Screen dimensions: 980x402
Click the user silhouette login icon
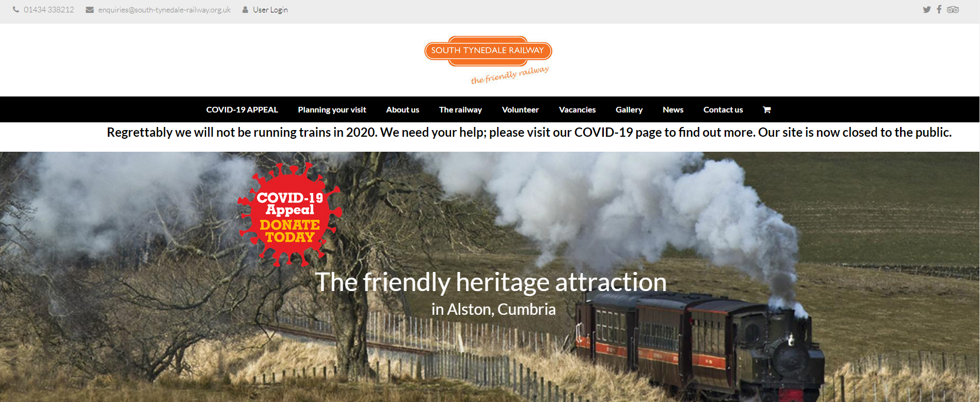(x=245, y=9)
